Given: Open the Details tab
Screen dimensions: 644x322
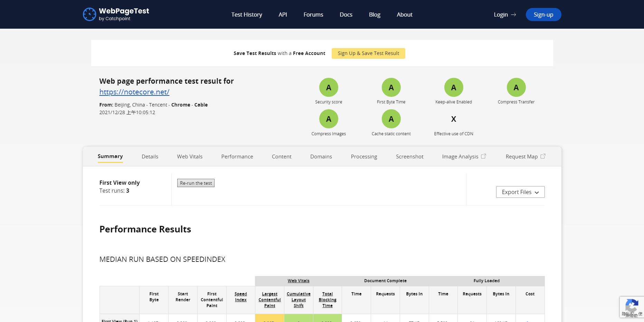Looking at the screenshot, I should pyautogui.click(x=150, y=157).
